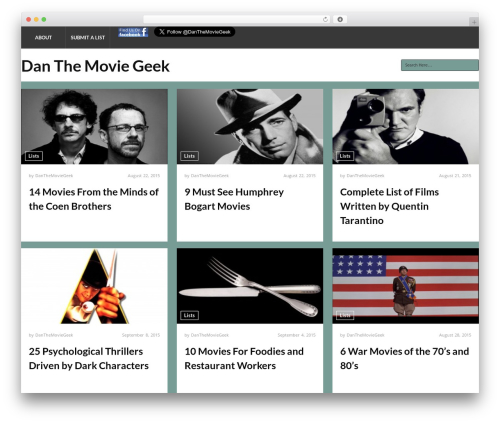Click Lists tag on fork and knife image
Viewport: 500px width, 423px height.
coord(189,315)
